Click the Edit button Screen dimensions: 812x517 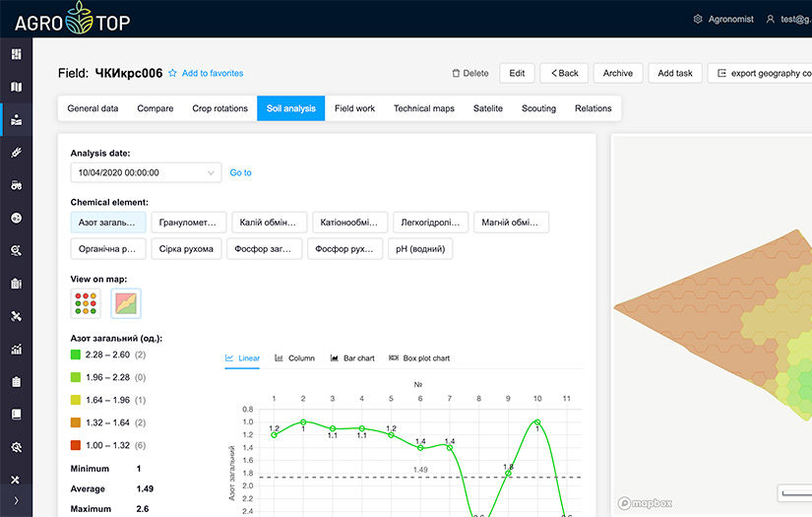[517, 73]
